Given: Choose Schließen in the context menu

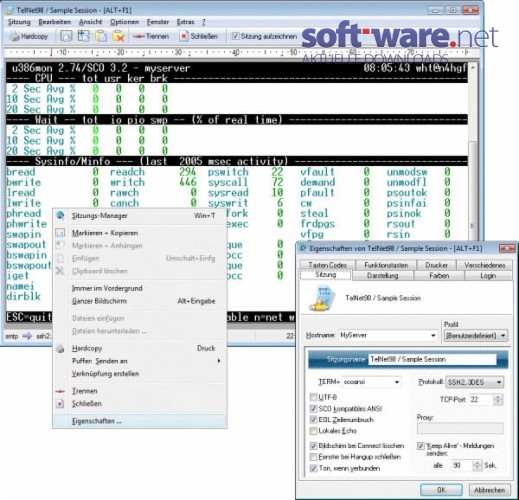Looking at the screenshot, I should coord(140,404).
